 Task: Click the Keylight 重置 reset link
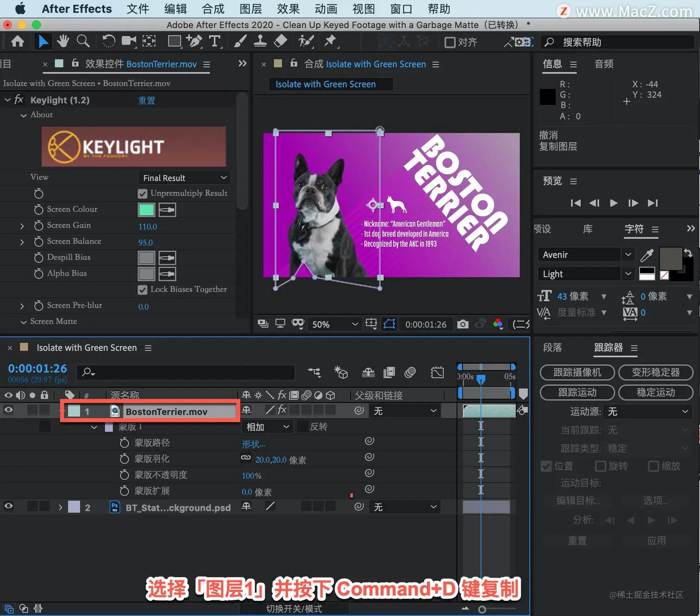point(147,101)
